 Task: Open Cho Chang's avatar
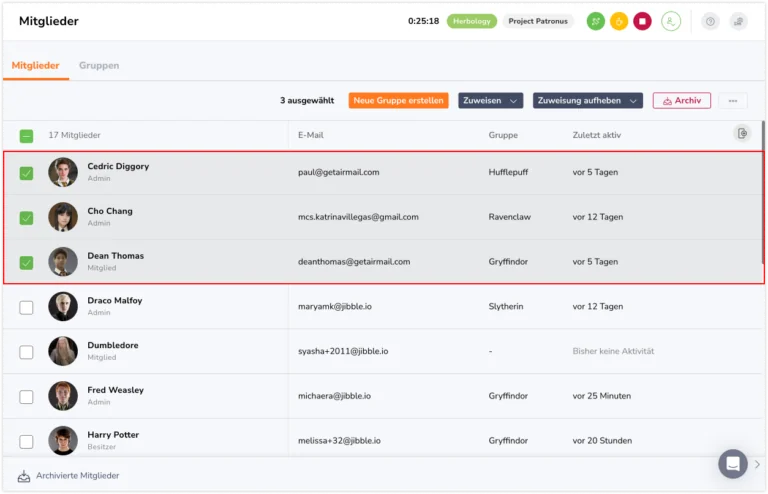tap(63, 217)
